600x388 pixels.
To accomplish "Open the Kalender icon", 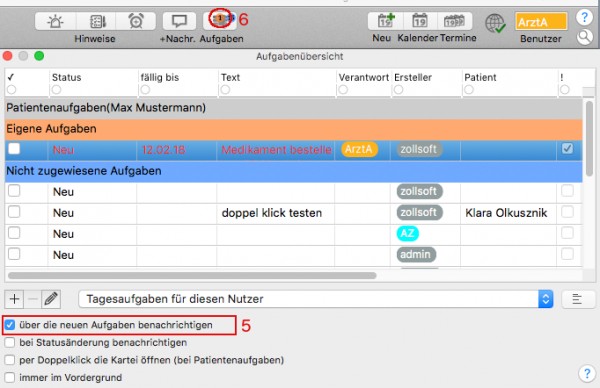I will [420, 21].
